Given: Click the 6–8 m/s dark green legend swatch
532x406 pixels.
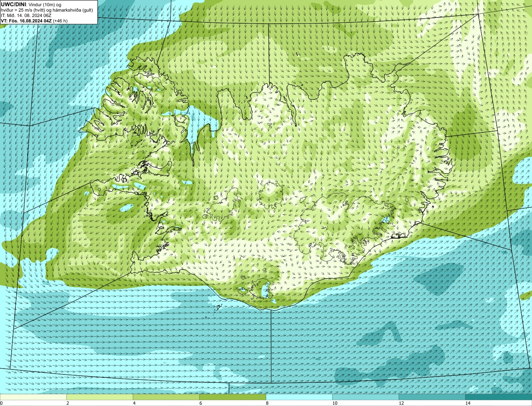Looking at the screenshot, I should coord(233,397).
